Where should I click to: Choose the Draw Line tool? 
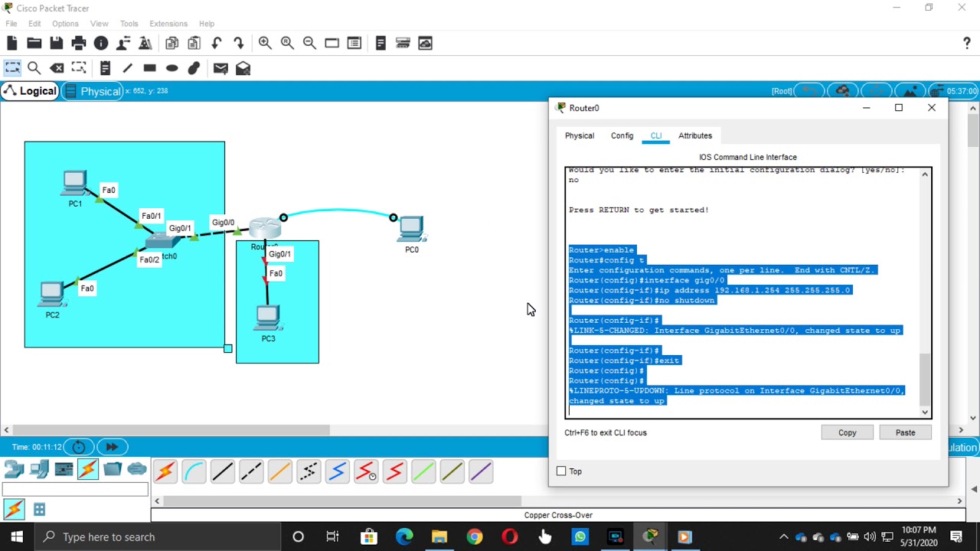[127, 68]
